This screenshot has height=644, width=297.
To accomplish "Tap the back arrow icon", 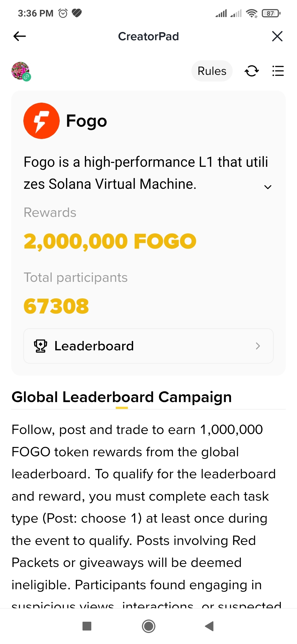I will click(x=20, y=36).
